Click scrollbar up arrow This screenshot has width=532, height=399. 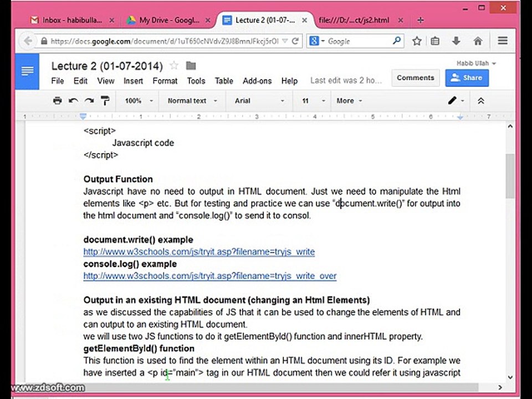pos(510,126)
